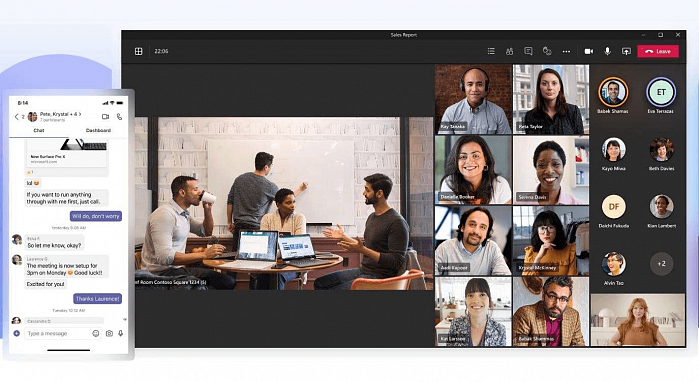699x382 pixels.
Task: Select Aadi Kapoor video tile
Action: [x=473, y=241]
